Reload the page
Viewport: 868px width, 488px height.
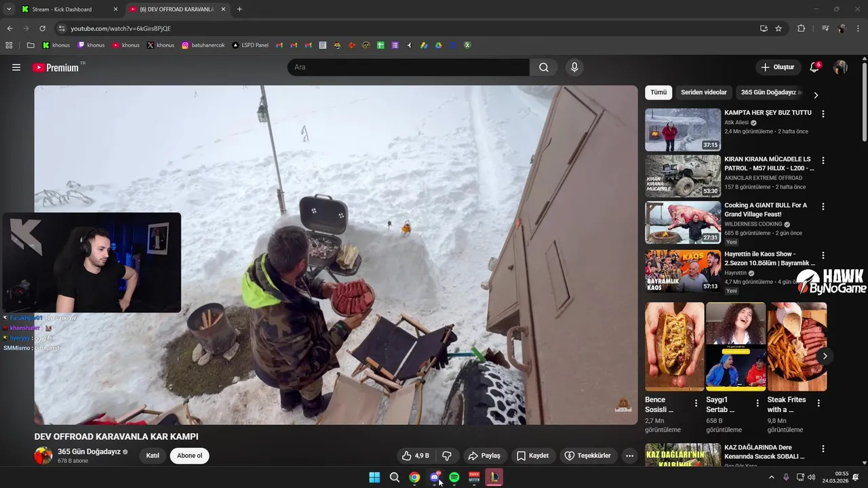click(x=42, y=28)
